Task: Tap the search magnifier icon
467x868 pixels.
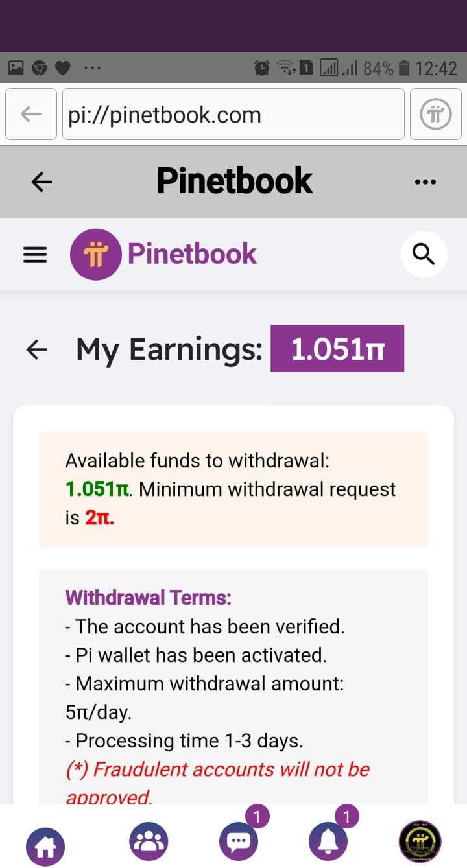Action: click(424, 255)
